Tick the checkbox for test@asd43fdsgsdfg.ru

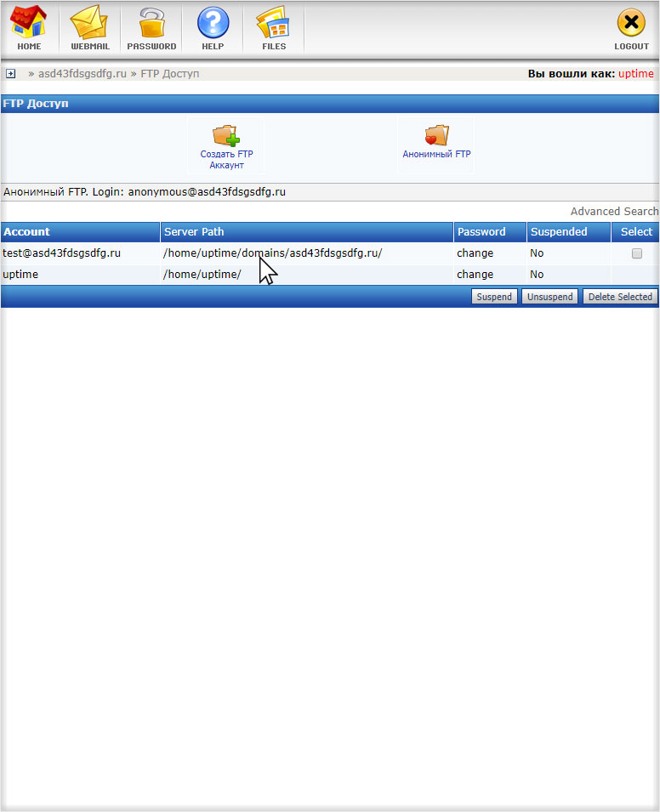(x=637, y=253)
